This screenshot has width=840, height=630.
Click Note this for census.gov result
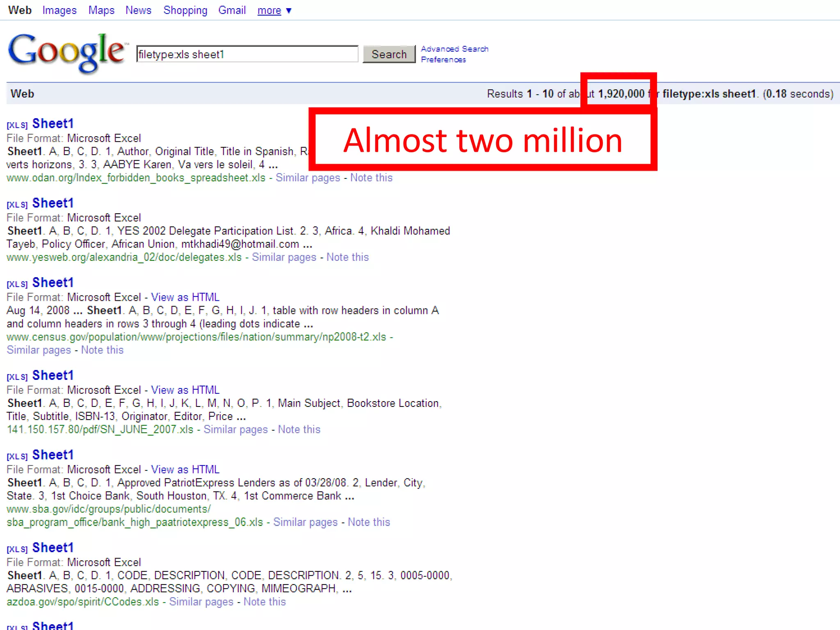click(x=102, y=350)
